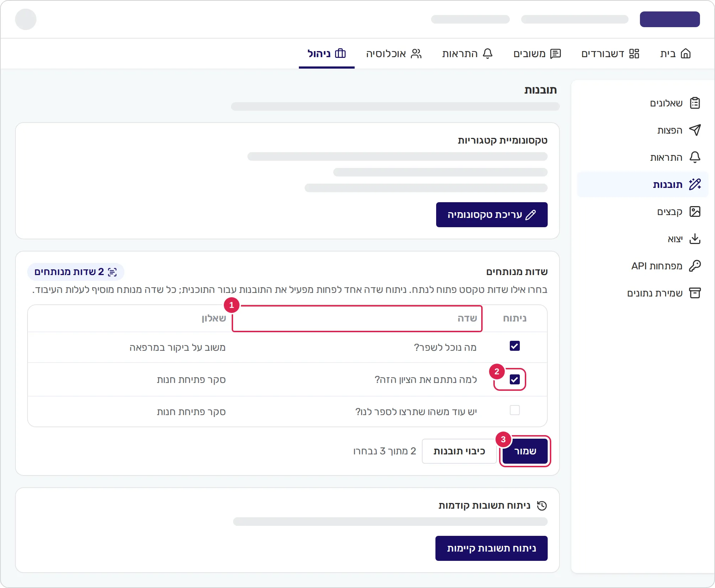Click the 2 שדות מנותחים badge
Image resolution: width=715 pixels, height=588 pixels.
click(76, 272)
